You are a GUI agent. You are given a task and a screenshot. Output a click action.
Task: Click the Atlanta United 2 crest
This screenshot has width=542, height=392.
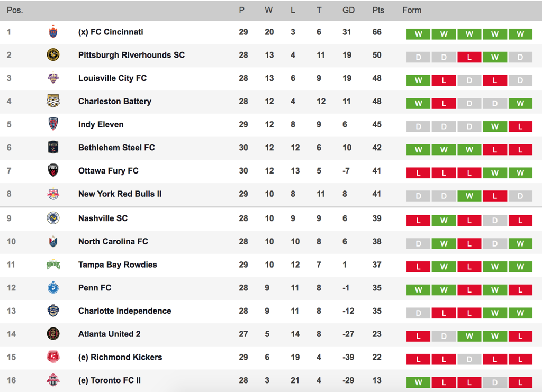click(x=53, y=334)
